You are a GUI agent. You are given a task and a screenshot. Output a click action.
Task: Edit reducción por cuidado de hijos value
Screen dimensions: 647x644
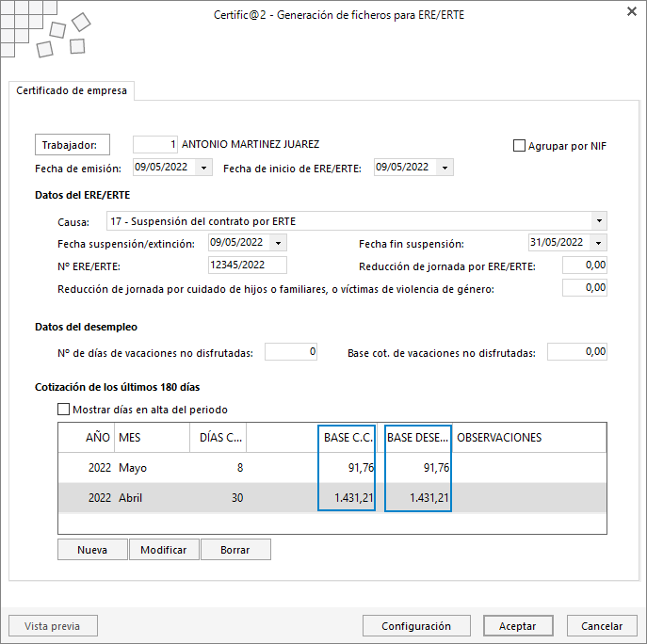584,287
